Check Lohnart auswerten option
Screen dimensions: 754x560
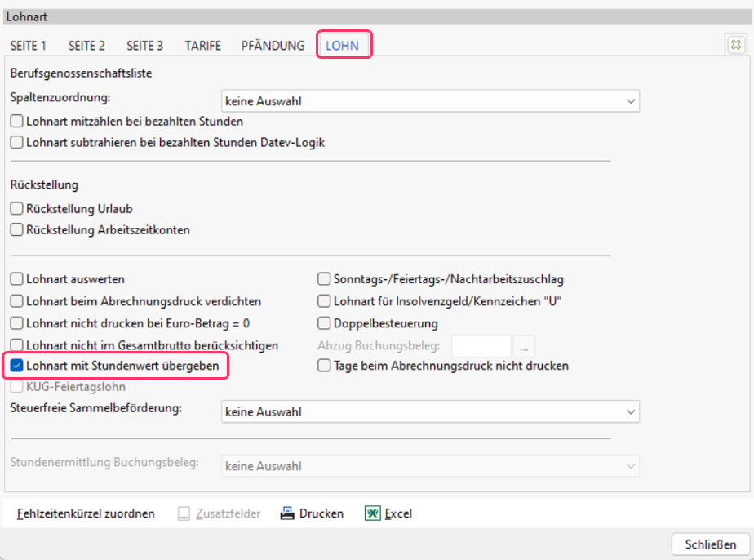[17, 279]
